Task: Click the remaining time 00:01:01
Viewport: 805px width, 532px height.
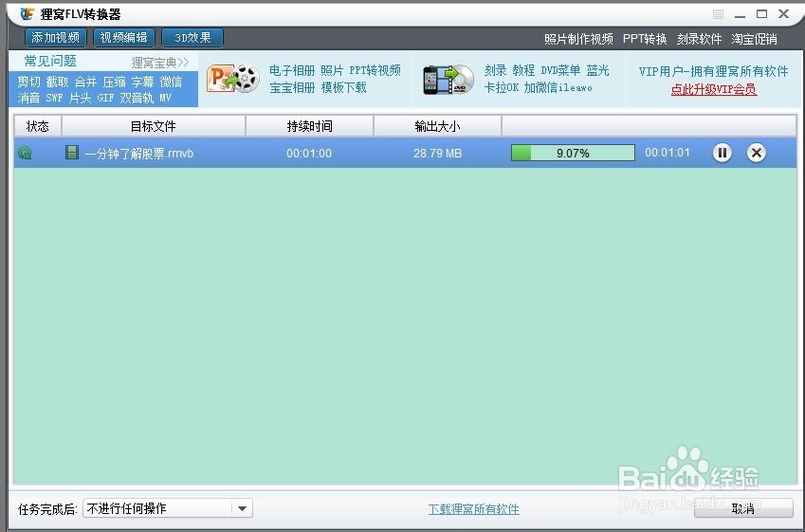Action: click(668, 153)
